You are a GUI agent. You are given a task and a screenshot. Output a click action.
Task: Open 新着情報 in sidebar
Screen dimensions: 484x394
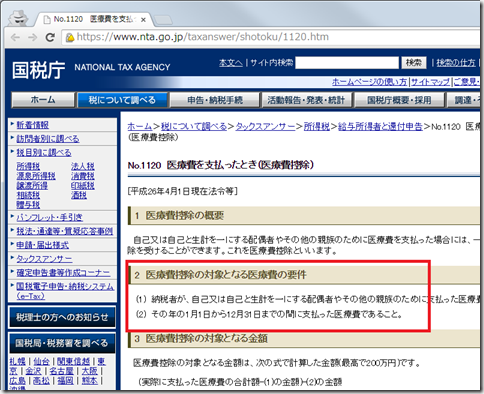33,125
